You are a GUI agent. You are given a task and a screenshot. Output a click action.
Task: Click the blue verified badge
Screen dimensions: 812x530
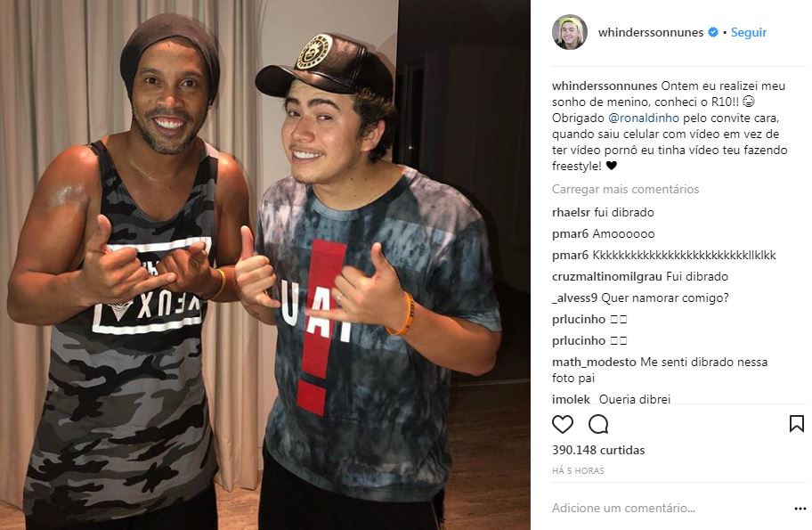click(x=713, y=32)
